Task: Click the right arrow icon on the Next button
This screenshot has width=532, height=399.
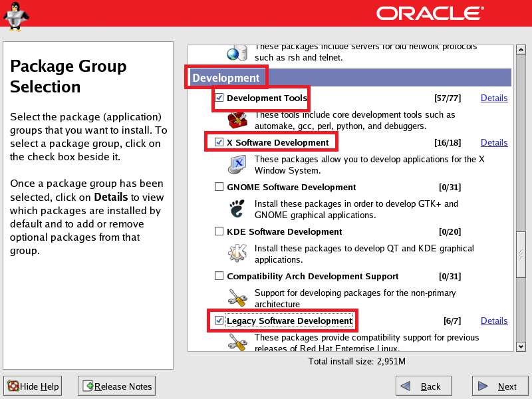Action: coord(483,386)
